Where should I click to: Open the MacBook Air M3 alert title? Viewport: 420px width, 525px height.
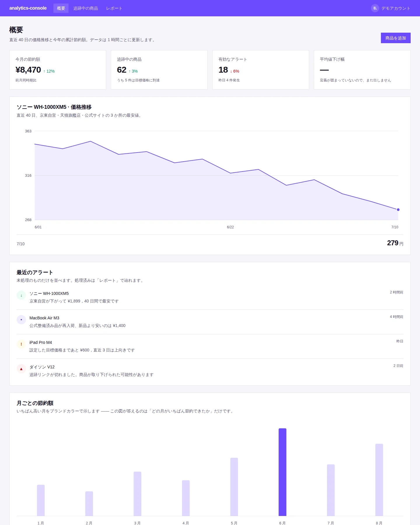(44, 318)
